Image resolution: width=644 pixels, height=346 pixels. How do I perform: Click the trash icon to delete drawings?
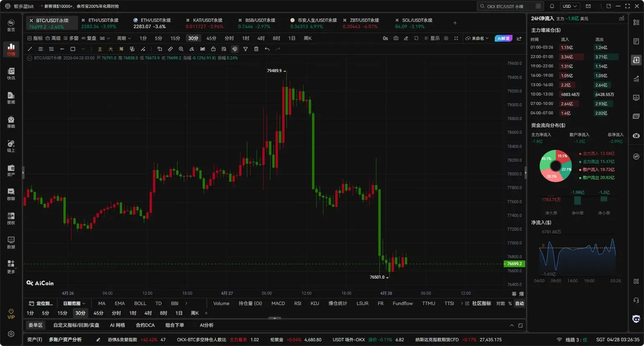pyautogui.click(x=256, y=49)
